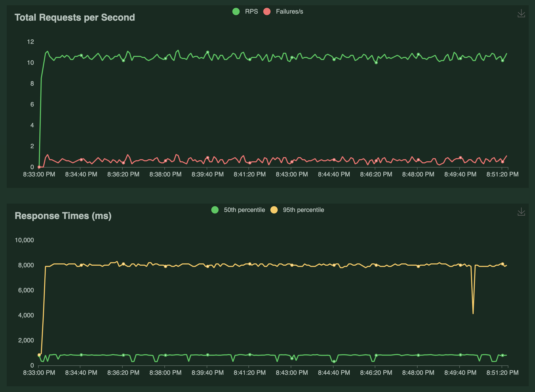Viewport: 535px width, 392px height.
Task: Click the green RPS legend color dot
Action: 236,11
